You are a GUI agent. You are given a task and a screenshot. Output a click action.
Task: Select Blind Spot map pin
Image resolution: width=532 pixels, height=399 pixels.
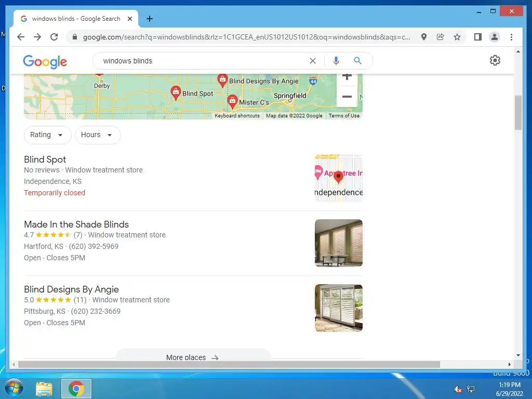tap(176, 92)
